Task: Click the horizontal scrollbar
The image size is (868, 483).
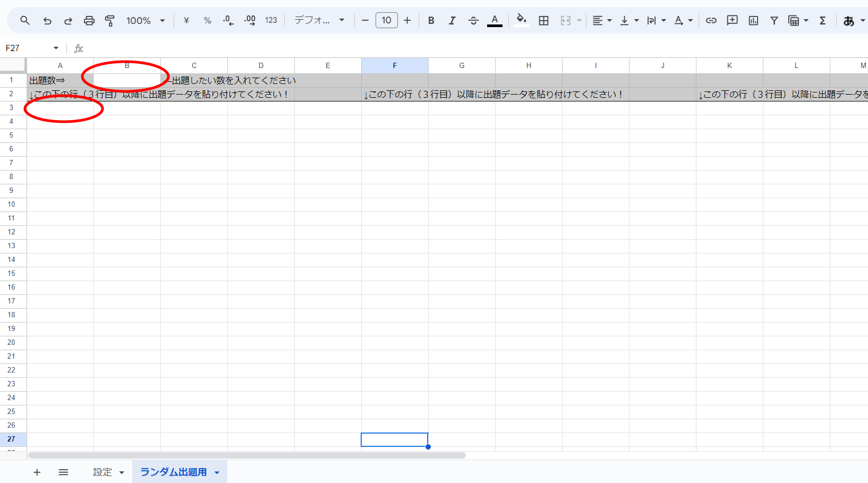Action: click(x=247, y=455)
